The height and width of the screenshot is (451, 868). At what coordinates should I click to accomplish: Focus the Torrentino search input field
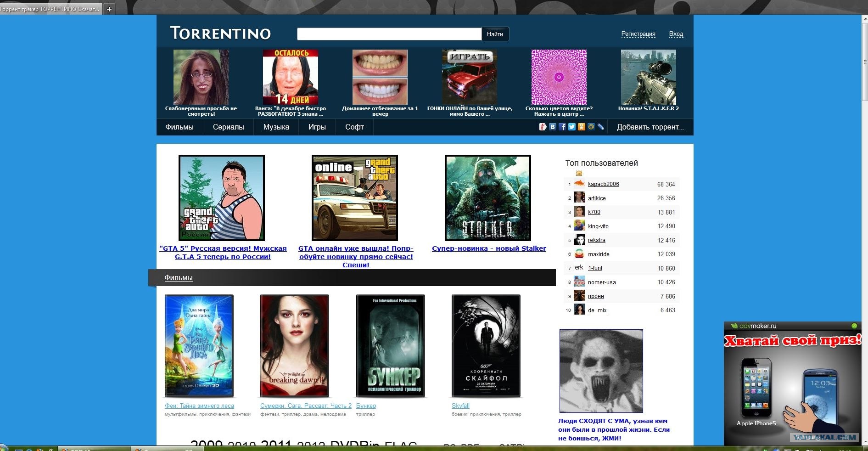pyautogui.click(x=389, y=34)
